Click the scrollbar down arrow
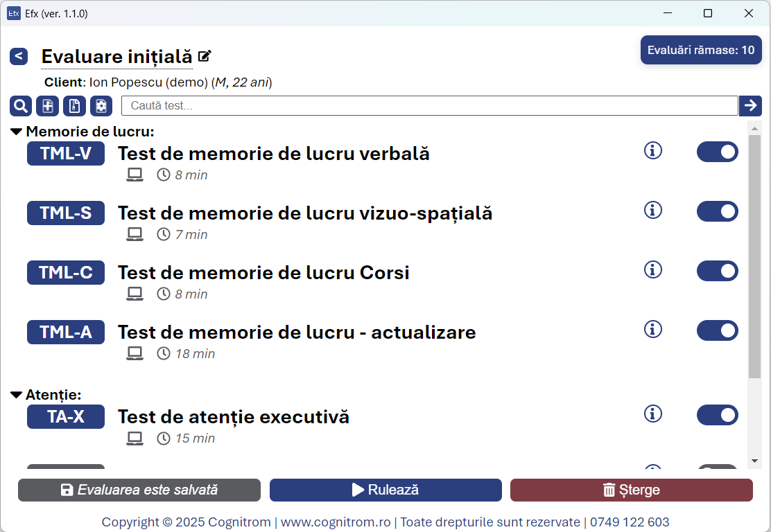Image resolution: width=771 pixels, height=532 pixels. [x=754, y=461]
